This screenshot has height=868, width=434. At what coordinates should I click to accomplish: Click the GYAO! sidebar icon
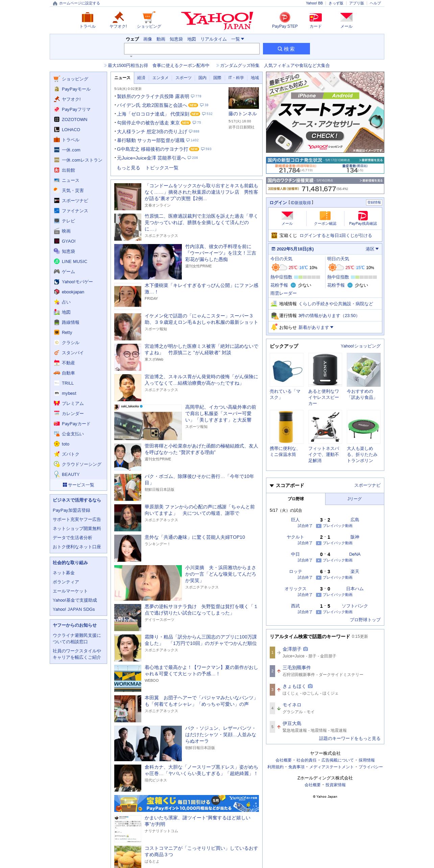pos(57,241)
